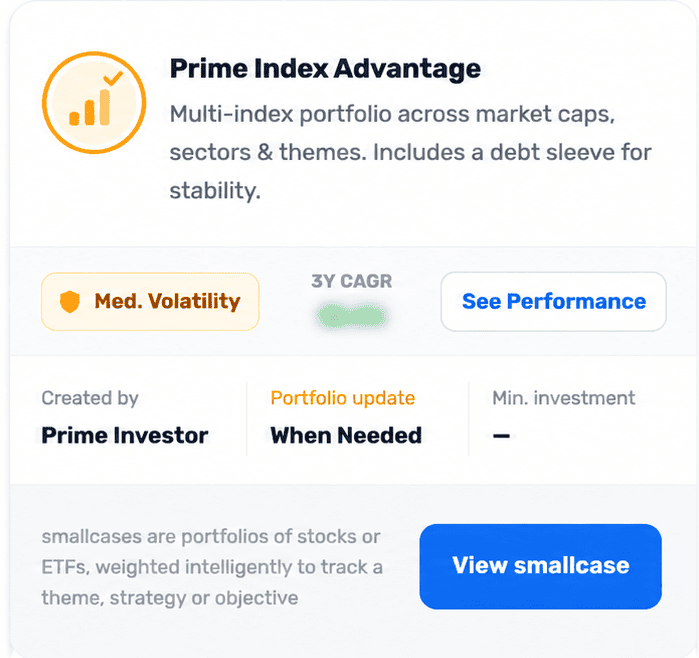Screen dimensions: 699x658
Task: Click the word stability in description
Action: point(215,191)
